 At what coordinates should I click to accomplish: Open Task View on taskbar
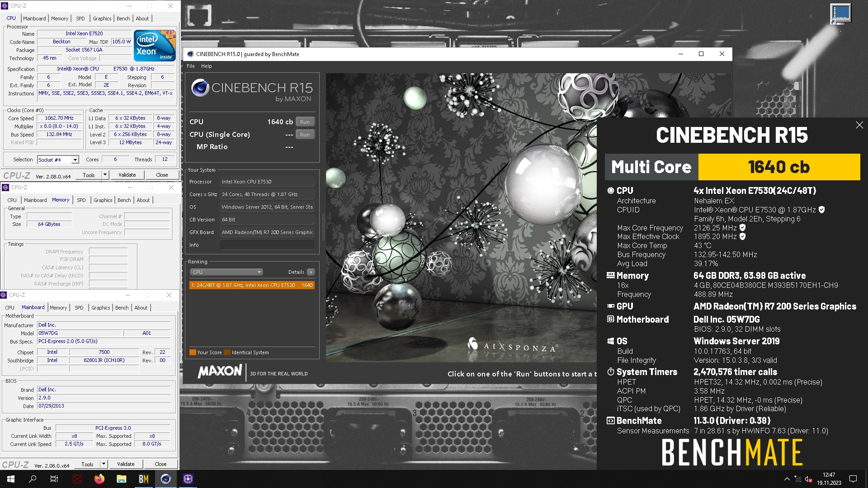tap(54, 479)
